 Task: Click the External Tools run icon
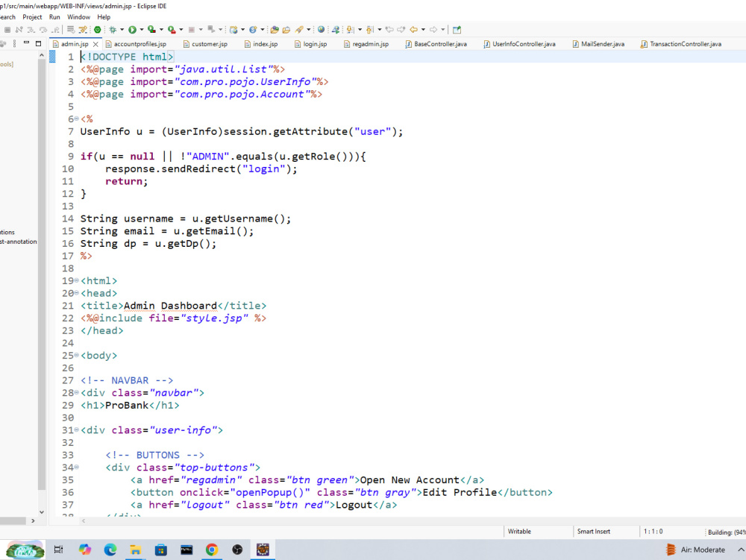tap(172, 30)
